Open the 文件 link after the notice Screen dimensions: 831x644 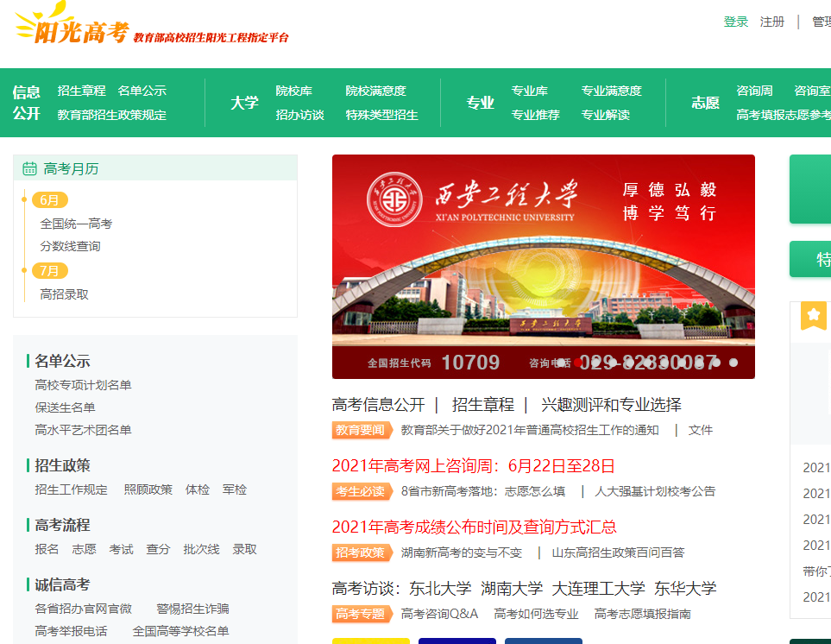(700, 430)
